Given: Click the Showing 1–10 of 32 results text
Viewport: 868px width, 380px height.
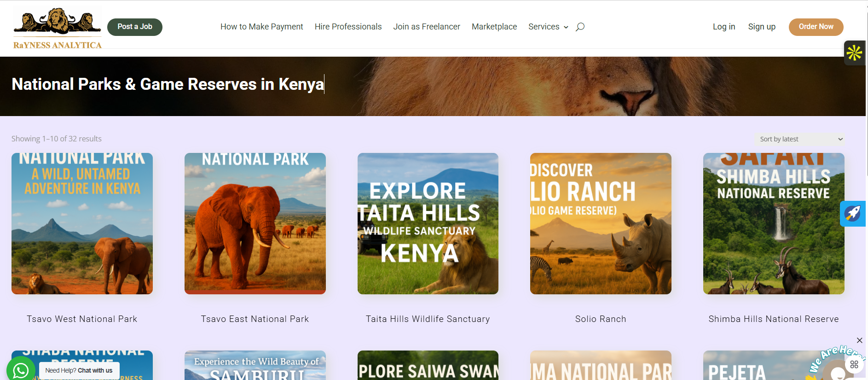Looking at the screenshot, I should 57,139.
